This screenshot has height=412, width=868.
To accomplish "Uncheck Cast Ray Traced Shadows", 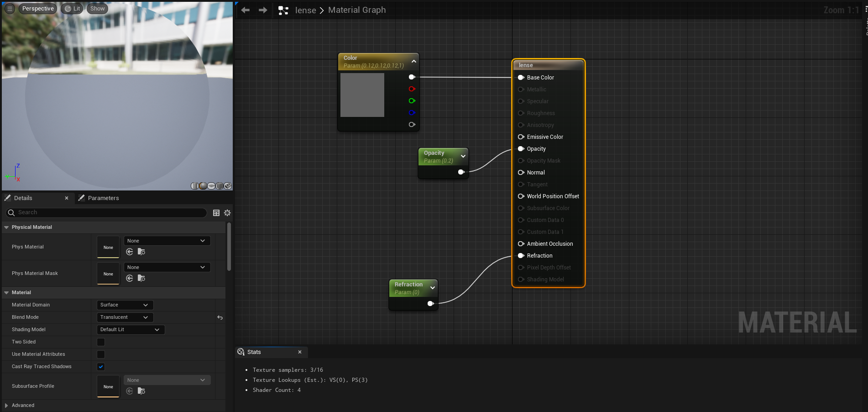I will 101,367.
